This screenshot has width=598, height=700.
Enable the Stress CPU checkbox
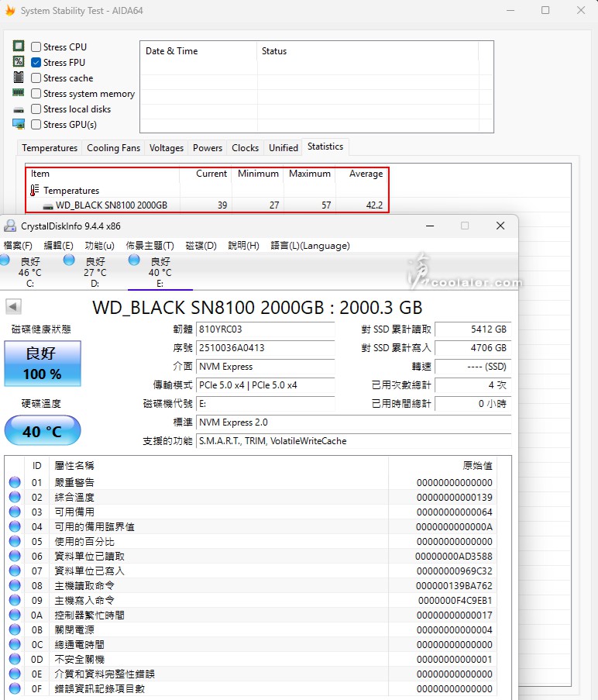[36, 47]
